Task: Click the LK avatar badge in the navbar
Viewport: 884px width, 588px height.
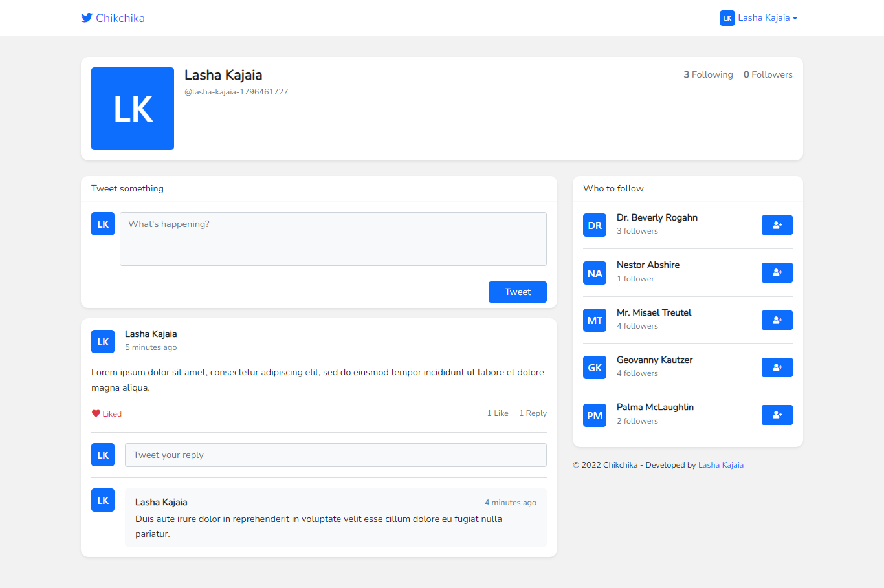Action: pyautogui.click(x=727, y=17)
